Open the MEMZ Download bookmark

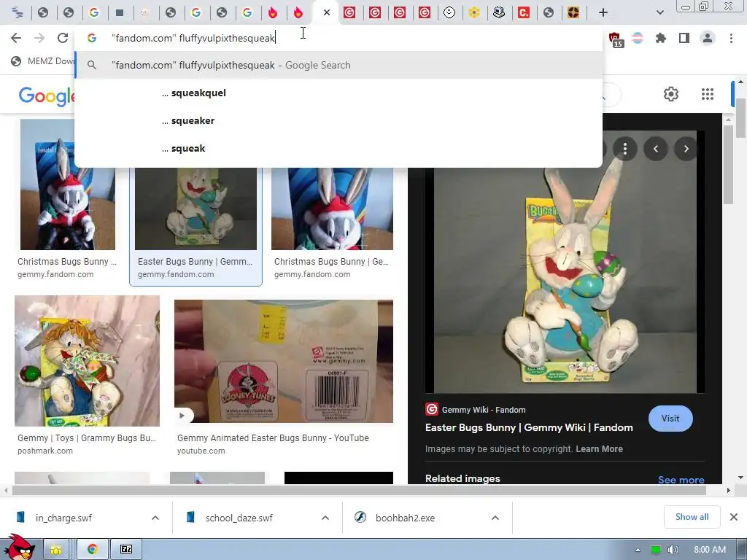pos(43,61)
